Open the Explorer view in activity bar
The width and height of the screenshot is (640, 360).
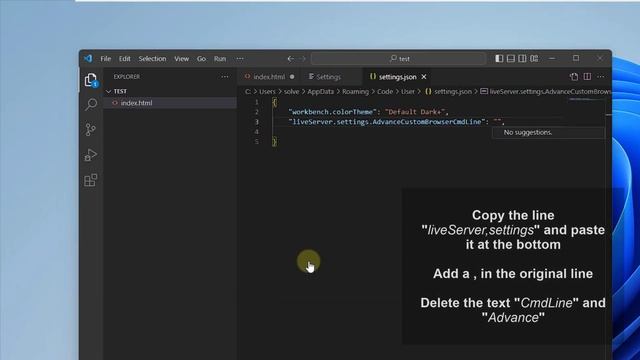(x=91, y=80)
